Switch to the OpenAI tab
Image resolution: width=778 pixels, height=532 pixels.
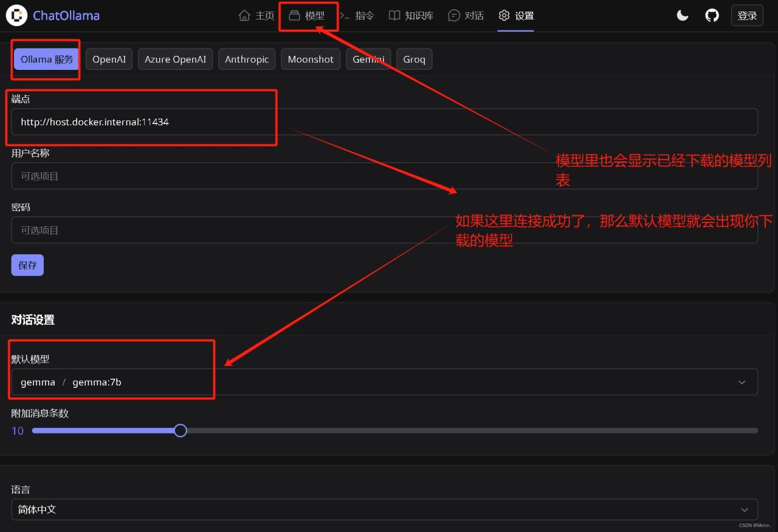click(109, 60)
